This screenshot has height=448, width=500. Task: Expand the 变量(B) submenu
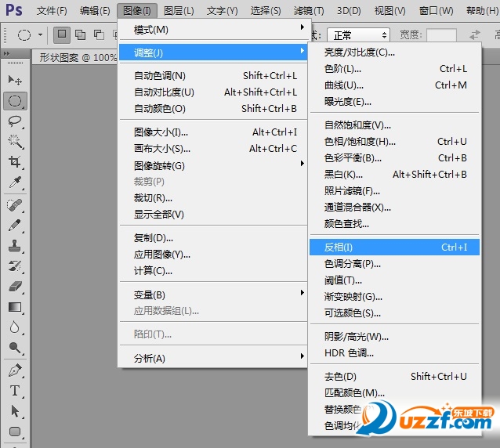coord(213,294)
